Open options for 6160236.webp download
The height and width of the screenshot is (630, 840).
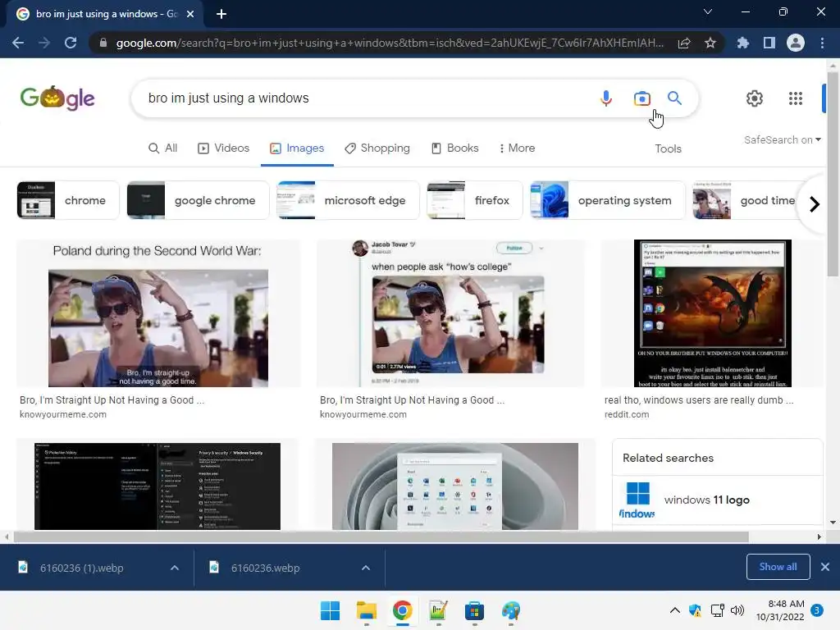(x=366, y=568)
